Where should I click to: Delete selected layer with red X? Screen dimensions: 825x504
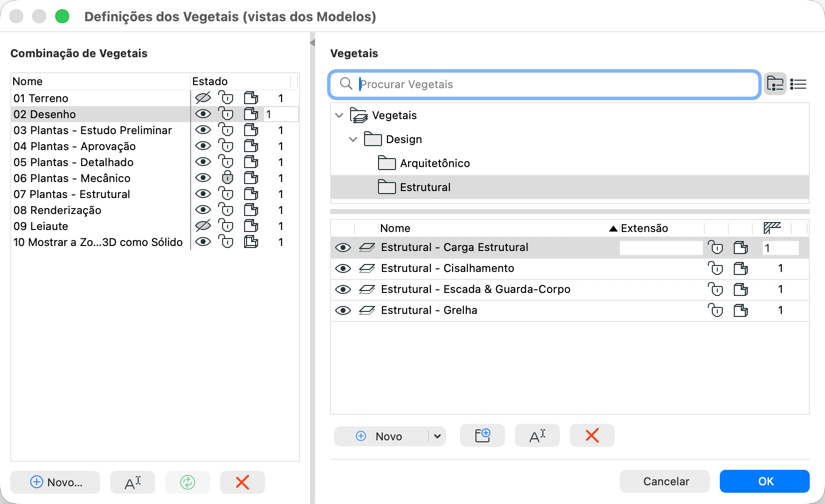592,436
